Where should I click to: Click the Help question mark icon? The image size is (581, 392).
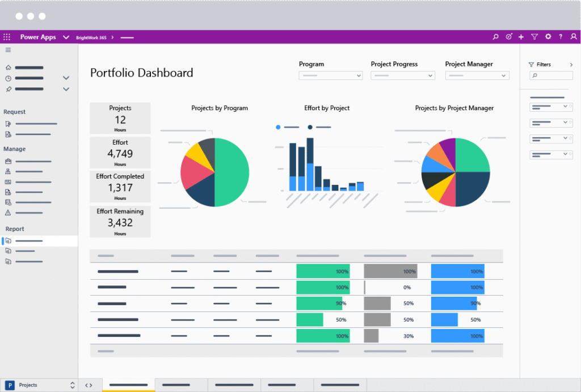(560, 36)
